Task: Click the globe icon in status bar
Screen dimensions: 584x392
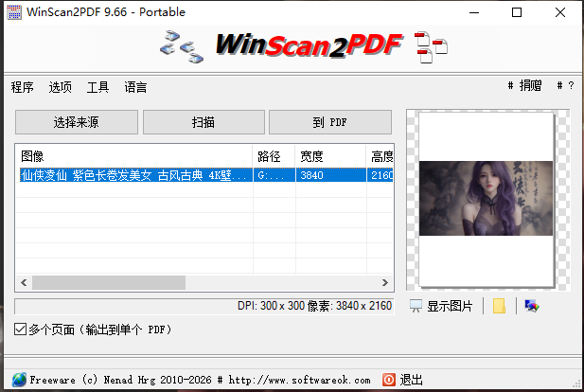Action: tap(19, 380)
